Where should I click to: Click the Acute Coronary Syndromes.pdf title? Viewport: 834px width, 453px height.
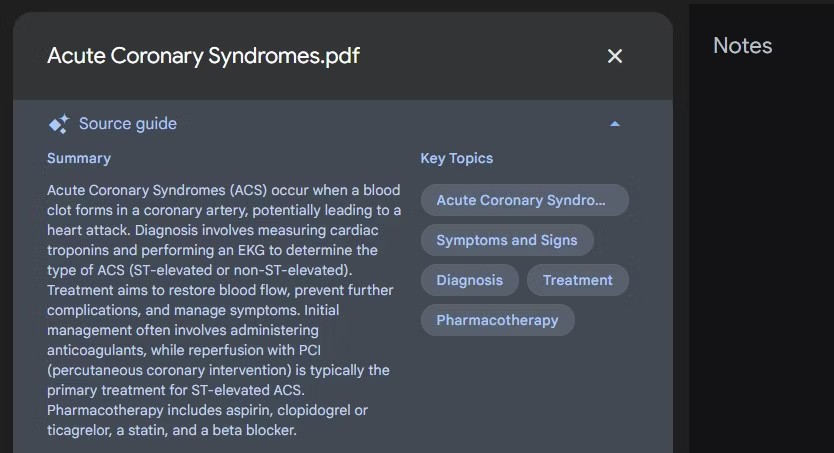pyautogui.click(x=203, y=56)
